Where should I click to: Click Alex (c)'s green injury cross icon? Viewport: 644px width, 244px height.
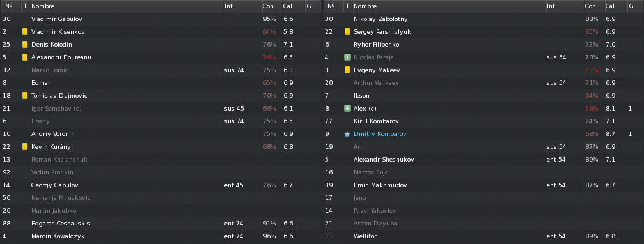pos(347,108)
